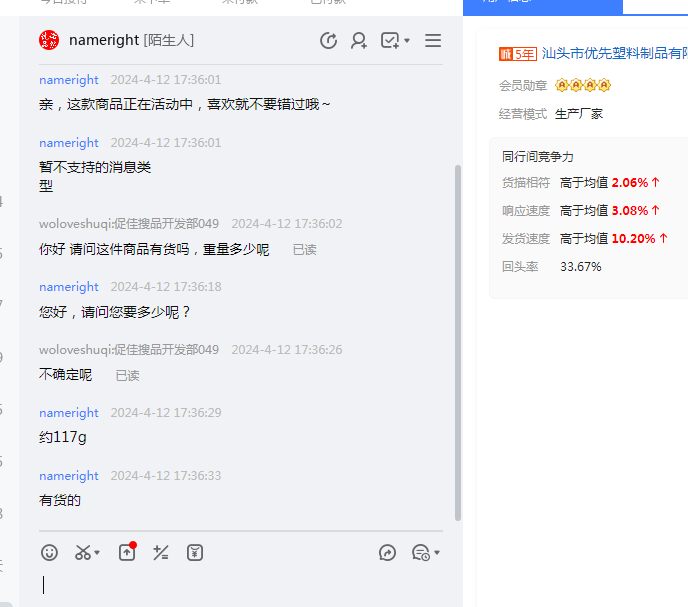Click the message checkmark icon in header

click(x=390, y=40)
